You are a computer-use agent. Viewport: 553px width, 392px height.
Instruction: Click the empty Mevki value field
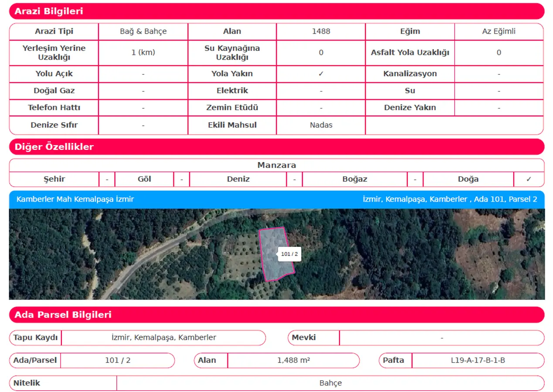tap(441, 338)
